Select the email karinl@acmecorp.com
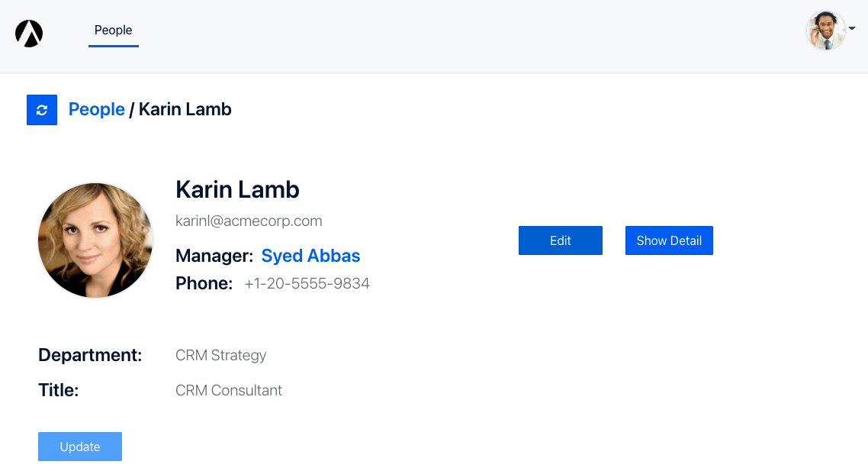Viewport: 868px width, 471px height. pyautogui.click(x=249, y=221)
